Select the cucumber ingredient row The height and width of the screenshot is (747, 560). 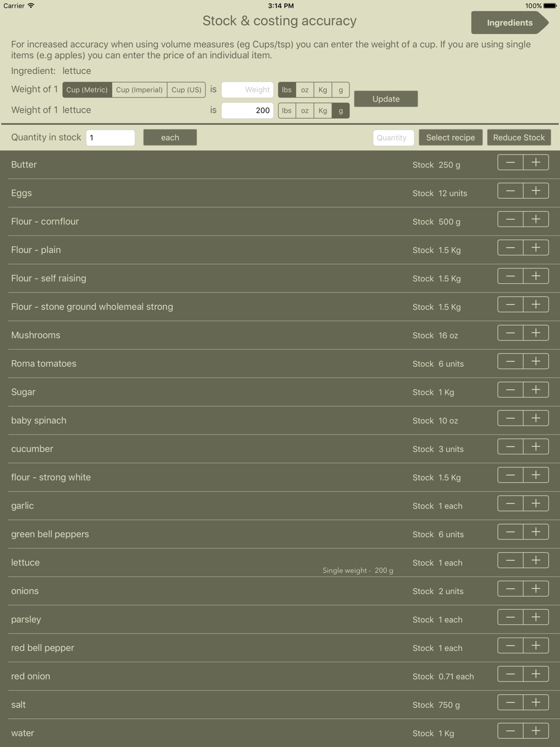(280, 449)
